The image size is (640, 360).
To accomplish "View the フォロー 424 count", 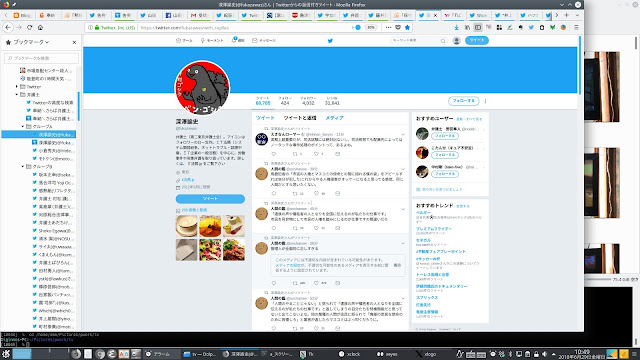I will pos(285,101).
